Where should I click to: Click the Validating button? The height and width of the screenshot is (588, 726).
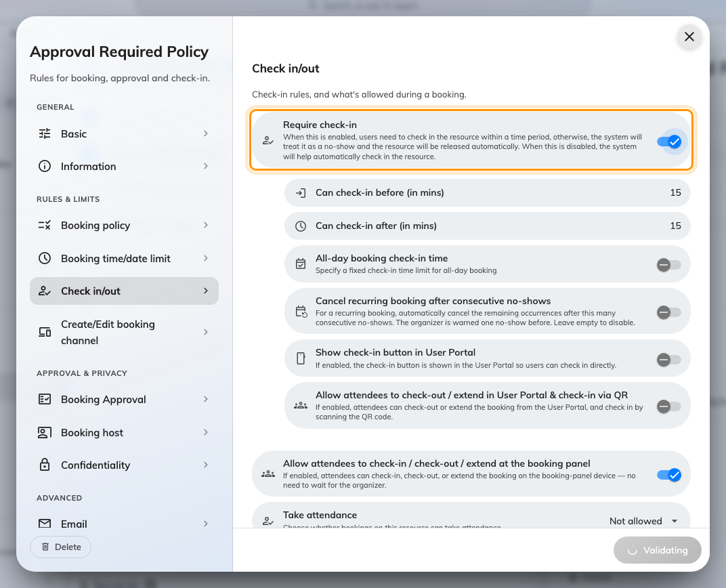click(x=658, y=550)
